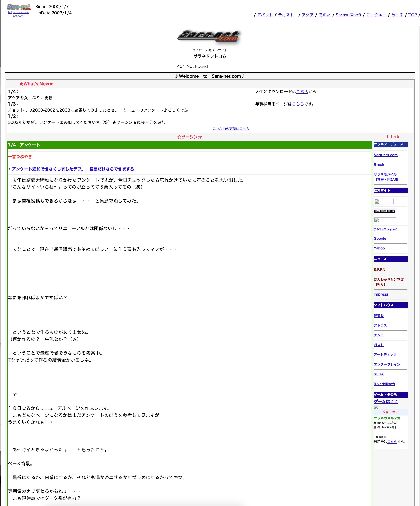Click こちら link for 人生2 download
Screen dimensions: 420x506
pyautogui.click(x=302, y=92)
